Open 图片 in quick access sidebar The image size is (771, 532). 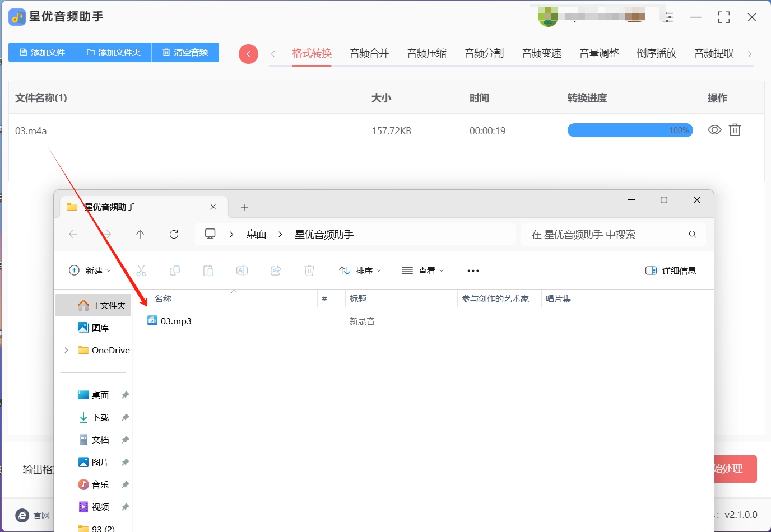tap(94, 462)
